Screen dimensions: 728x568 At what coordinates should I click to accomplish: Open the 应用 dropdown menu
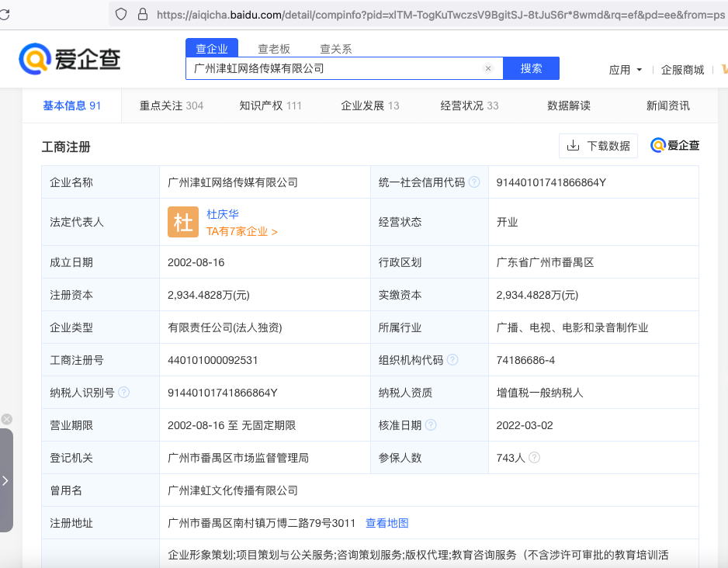625,70
